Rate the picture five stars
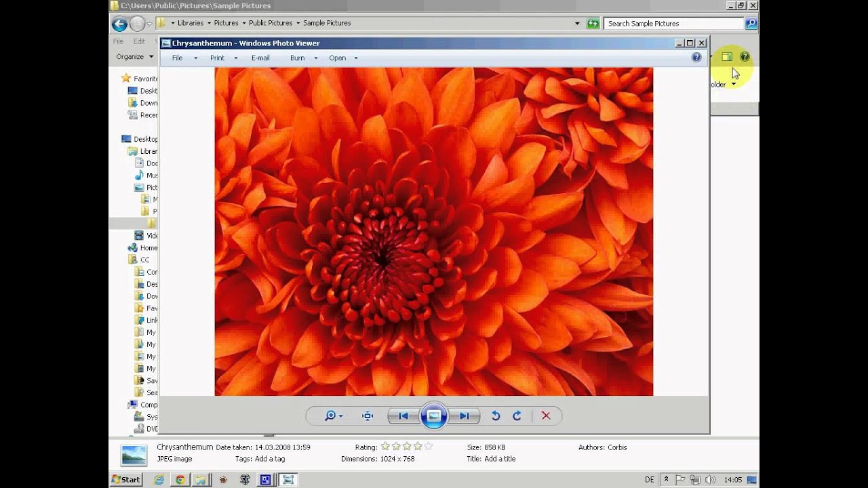 (x=429, y=447)
